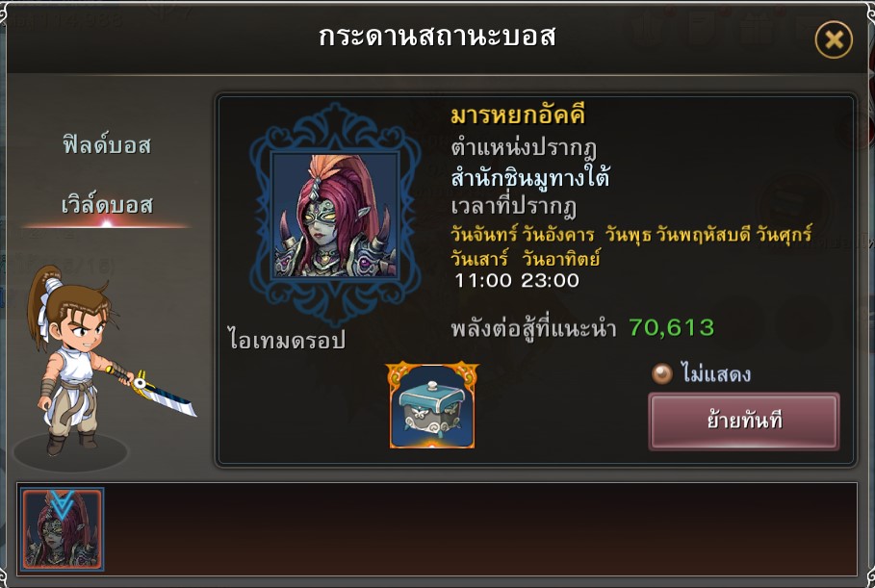This screenshot has width=875, height=588.
Task: Click the ไอเทมดรอป label
Action: pos(286,339)
